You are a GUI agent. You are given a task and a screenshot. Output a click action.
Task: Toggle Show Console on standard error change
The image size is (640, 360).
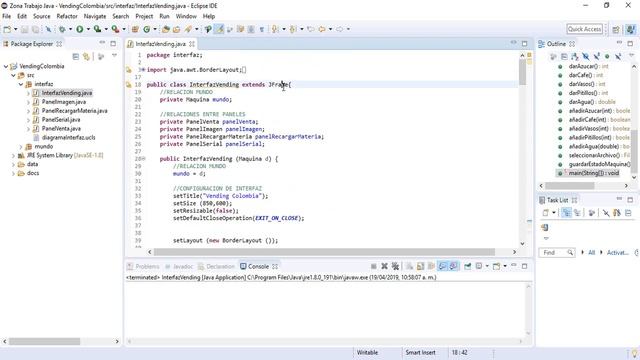click(453, 266)
